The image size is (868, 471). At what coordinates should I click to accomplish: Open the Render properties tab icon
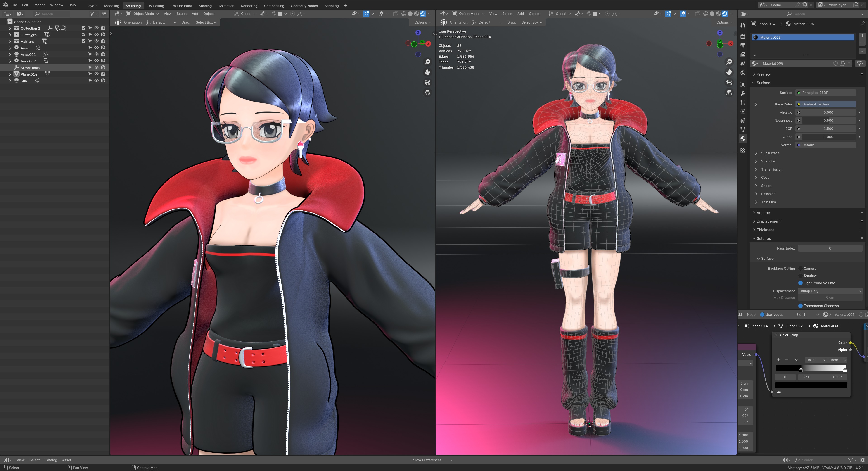coord(743,36)
